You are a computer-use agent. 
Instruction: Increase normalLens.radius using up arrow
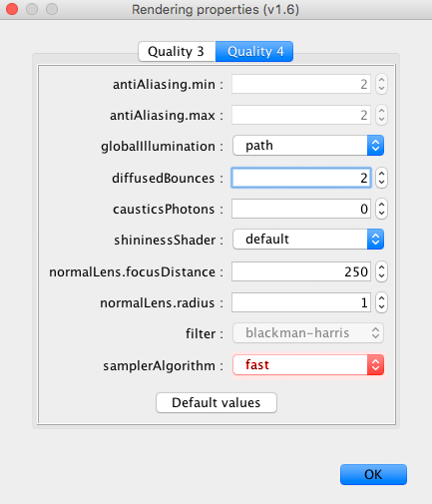(x=381, y=298)
